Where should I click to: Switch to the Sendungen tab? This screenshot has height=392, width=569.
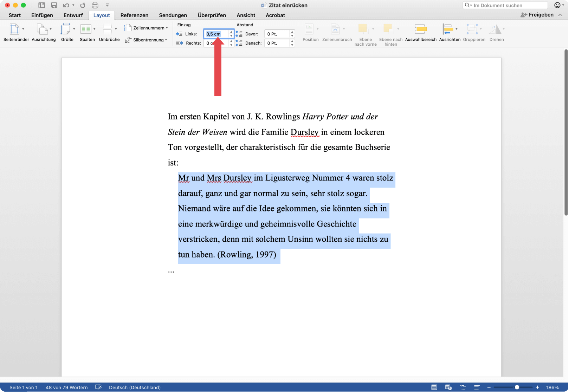[x=173, y=15]
